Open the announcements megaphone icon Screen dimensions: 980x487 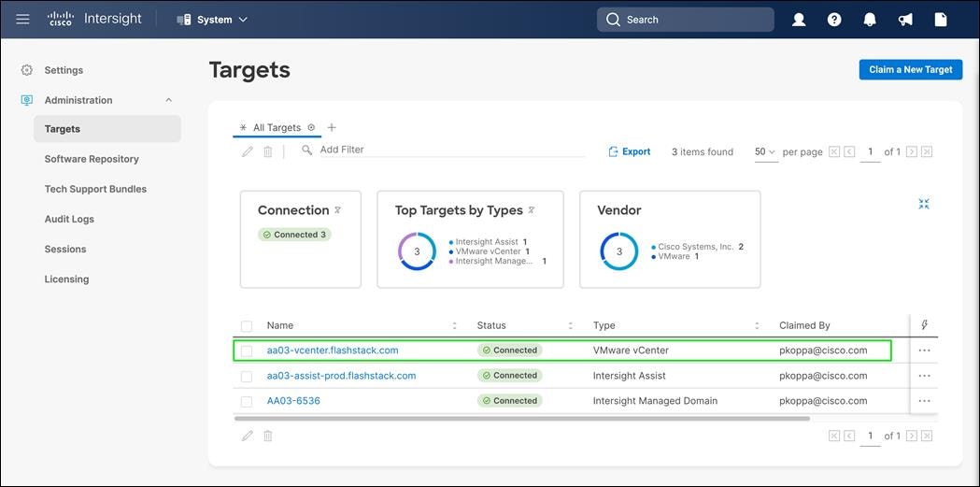[x=905, y=20]
